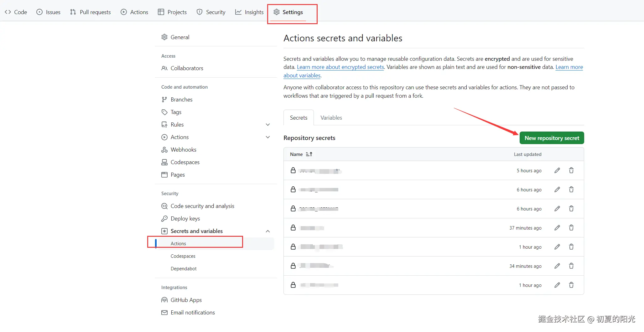This screenshot has height=332, width=644.
Task: Open Learn more about encrypted secrets link
Action: (x=340, y=67)
